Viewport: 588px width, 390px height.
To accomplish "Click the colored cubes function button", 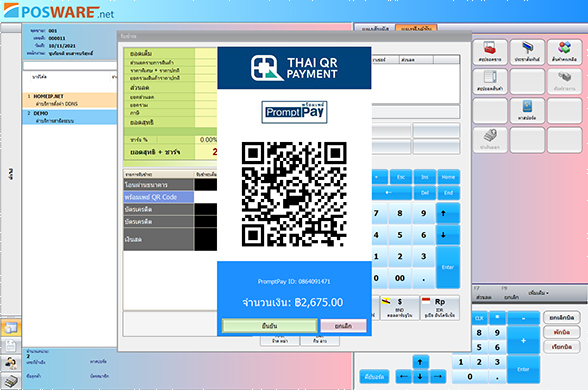I will click(x=564, y=52).
